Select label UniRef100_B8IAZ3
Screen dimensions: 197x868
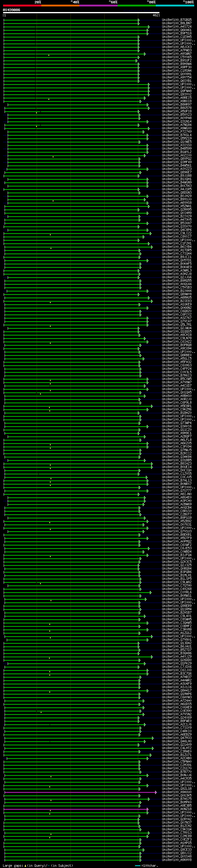[177, 464]
